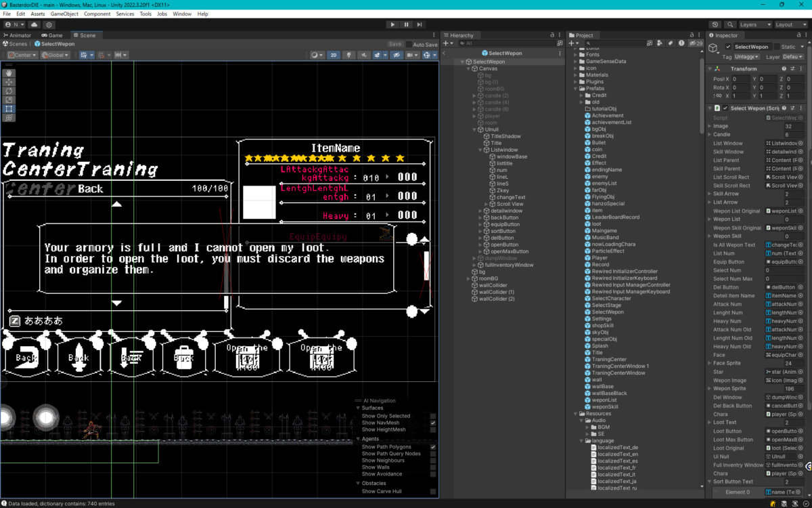Select the Rotate tool in Scene
This screenshot has height=508, width=812.
pos(9,90)
